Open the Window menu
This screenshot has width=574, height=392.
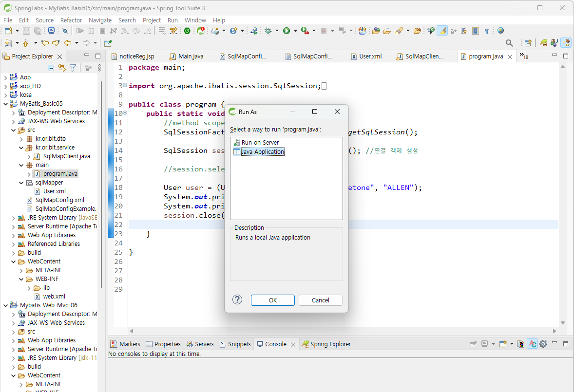pos(195,20)
